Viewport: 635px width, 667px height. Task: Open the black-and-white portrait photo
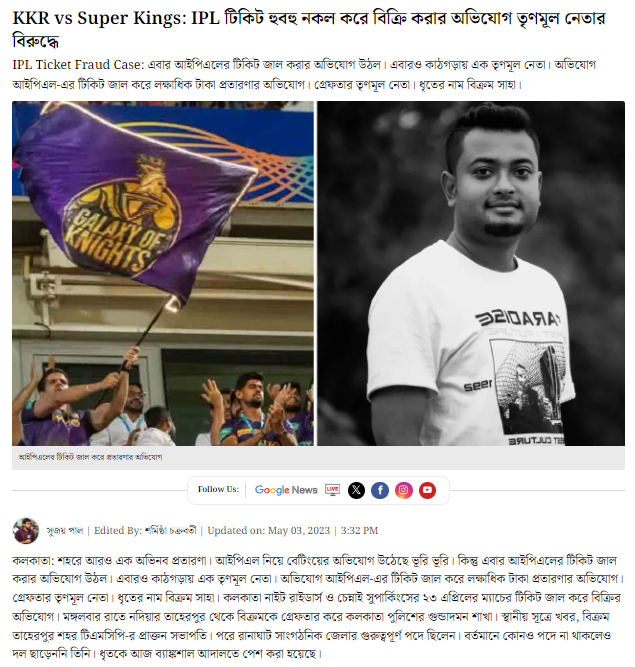coord(471,274)
